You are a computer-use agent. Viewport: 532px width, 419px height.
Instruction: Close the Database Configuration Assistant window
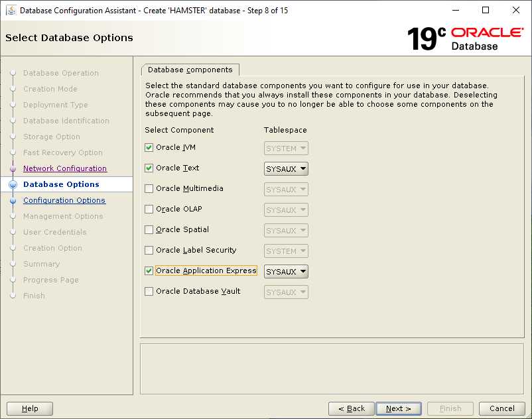515,10
